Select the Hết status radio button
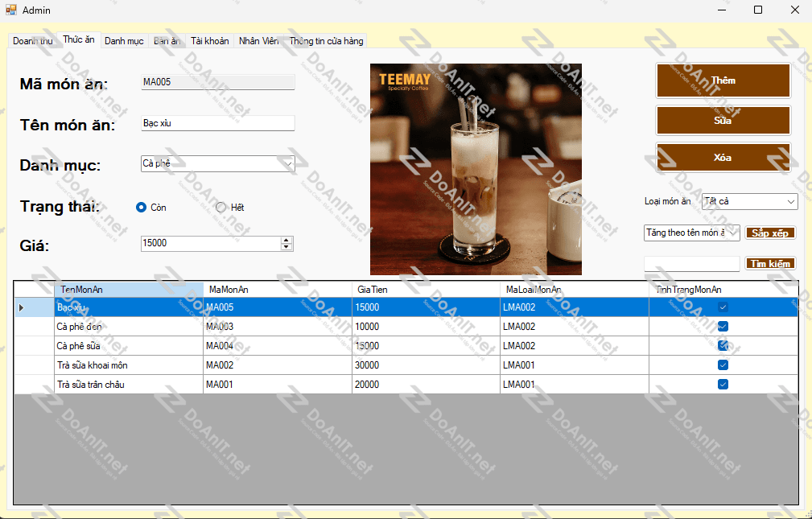 [221, 208]
